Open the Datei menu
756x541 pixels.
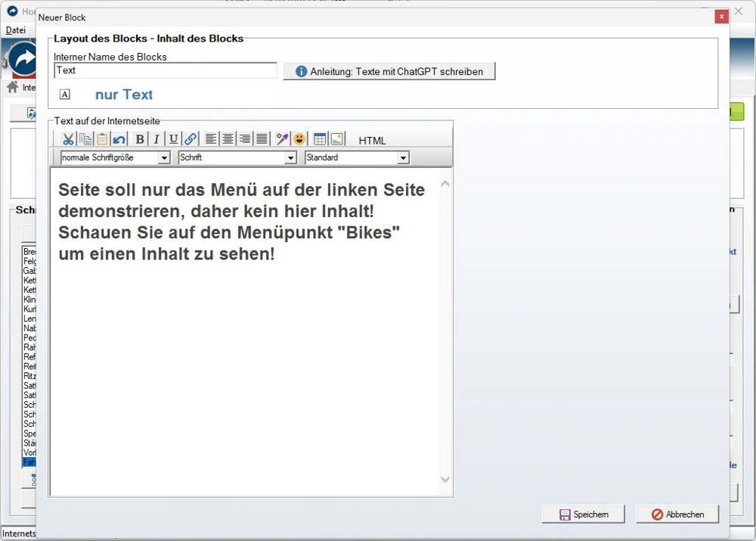(16, 30)
